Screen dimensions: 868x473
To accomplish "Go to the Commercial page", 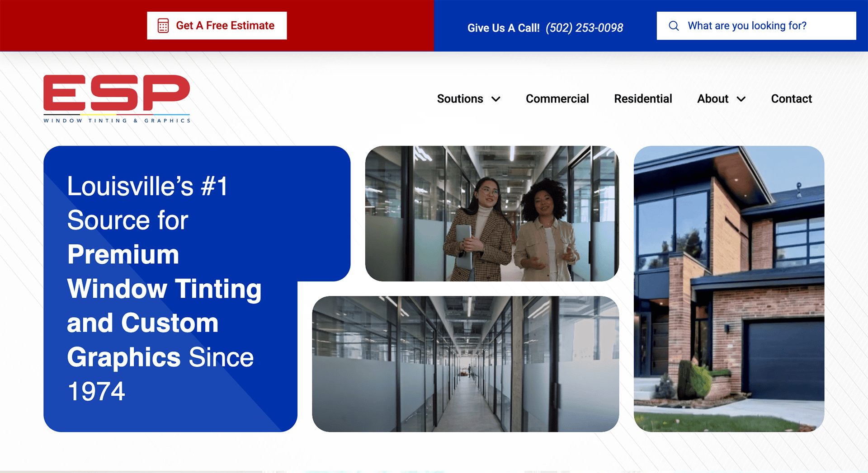I will point(557,99).
